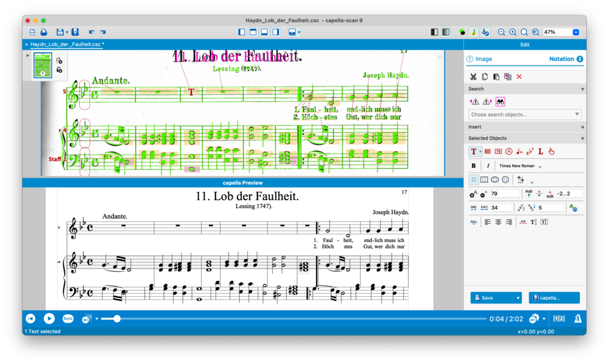The width and height of the screenshot is (608, 364).
Task: Click the Save button
Action: coord(496,298)
